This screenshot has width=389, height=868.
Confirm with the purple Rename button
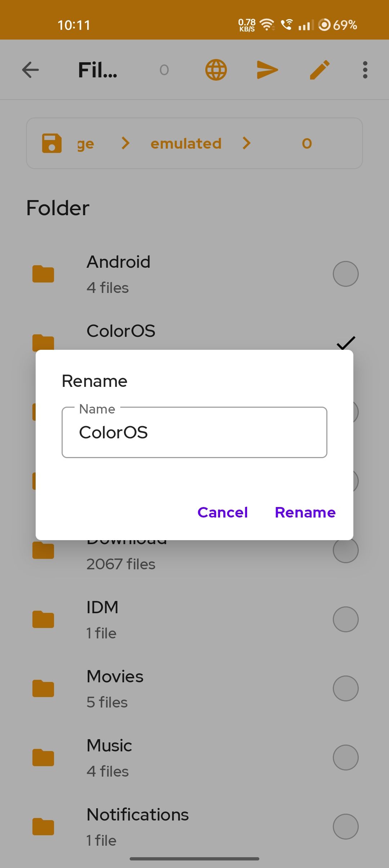click(305, 512)
